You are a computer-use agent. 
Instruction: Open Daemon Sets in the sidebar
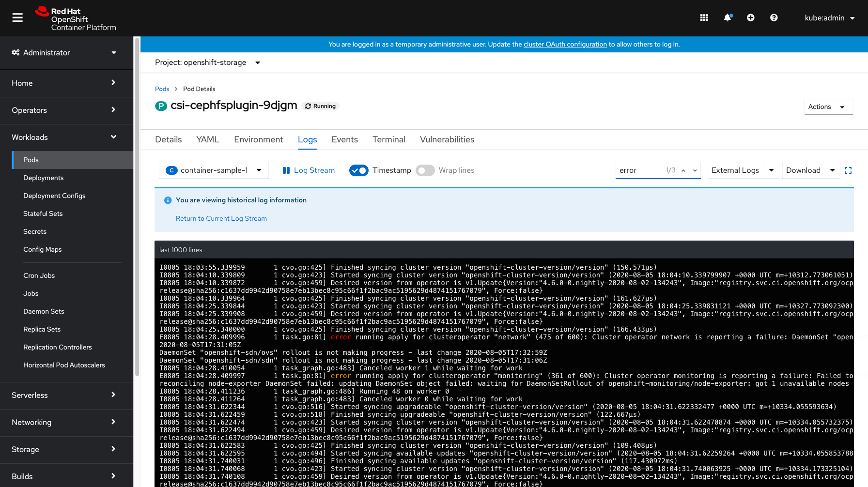tap(44, 311)
